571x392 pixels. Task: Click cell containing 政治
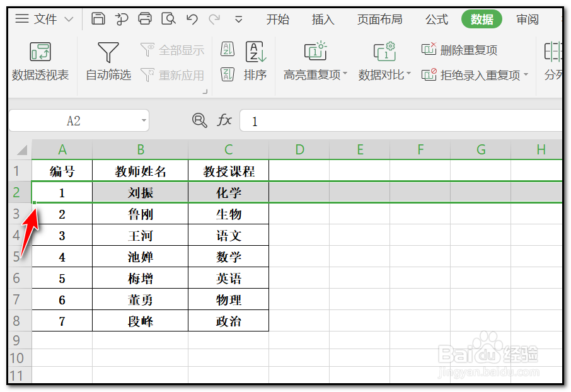pyautogui.click(x=228, y=321)
